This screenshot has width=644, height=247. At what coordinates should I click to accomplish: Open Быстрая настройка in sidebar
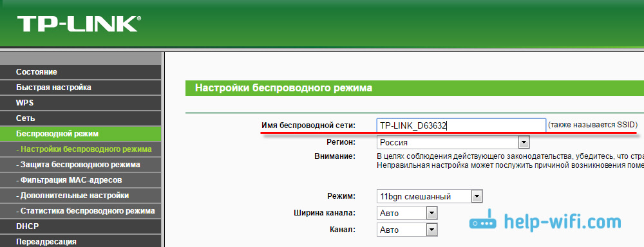click(80, 87)
